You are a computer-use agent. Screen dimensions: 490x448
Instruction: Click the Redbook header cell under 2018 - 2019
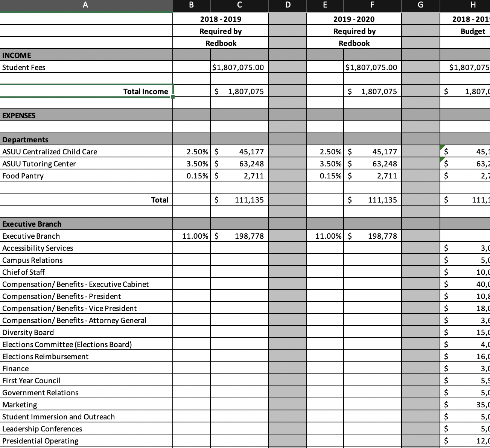(x=221, y=43)
